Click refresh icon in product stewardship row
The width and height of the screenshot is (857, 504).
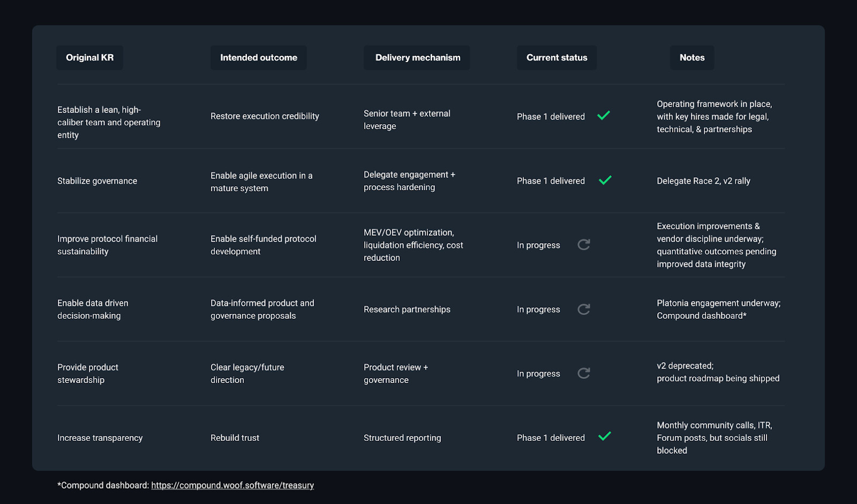coord(584,373)
